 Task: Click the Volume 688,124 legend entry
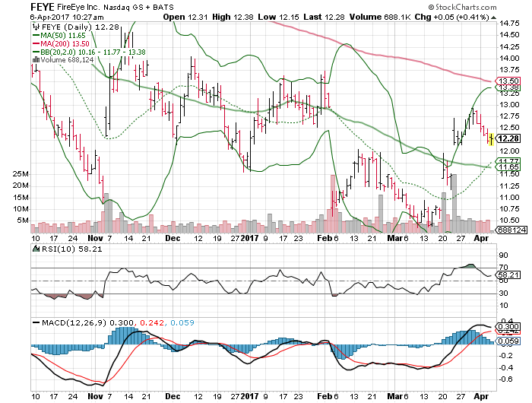coord(67,60)
